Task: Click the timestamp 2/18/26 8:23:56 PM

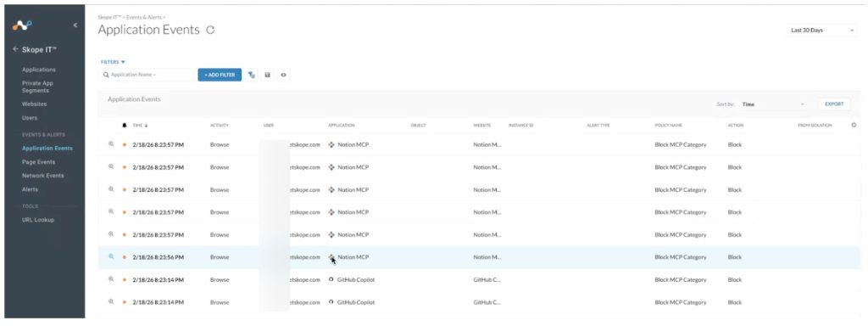Action: click(159, 257)
